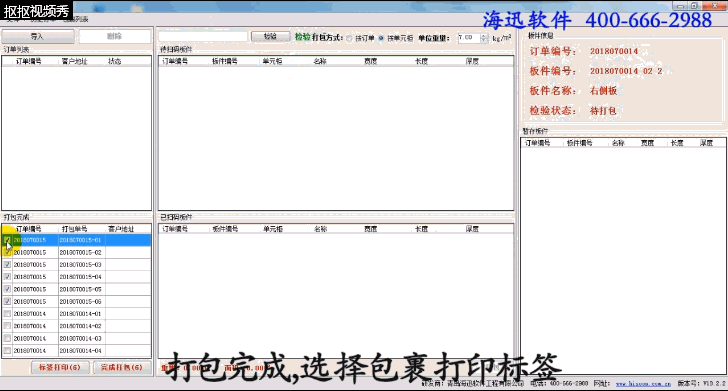Click 打包单号 header in 打包完成 list
Screen dimensions: 728x391
pyautogui.click(x=74, y=229)
